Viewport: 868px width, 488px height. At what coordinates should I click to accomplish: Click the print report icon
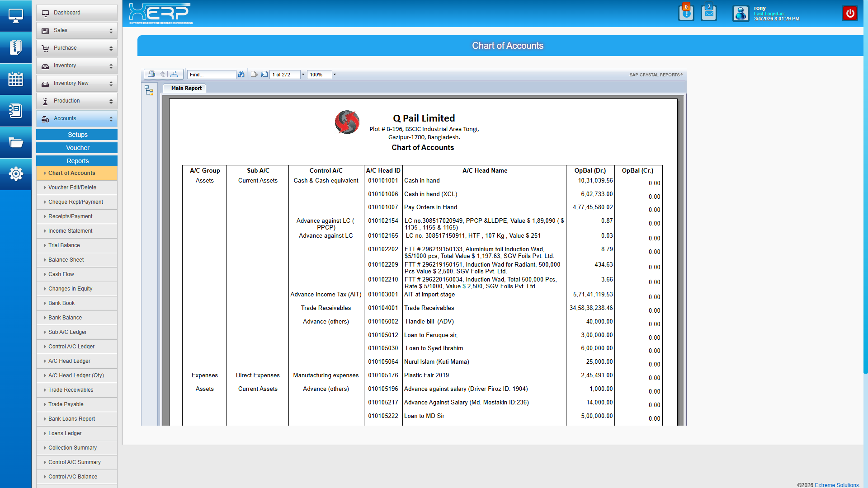point(151,74)
